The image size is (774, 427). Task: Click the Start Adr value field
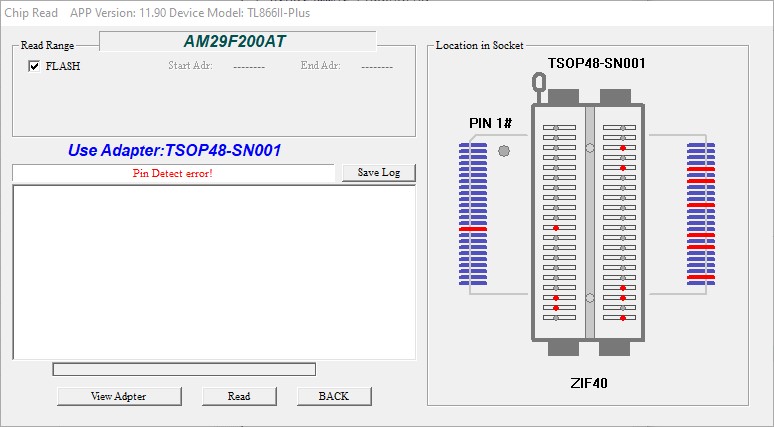(249, 66)
